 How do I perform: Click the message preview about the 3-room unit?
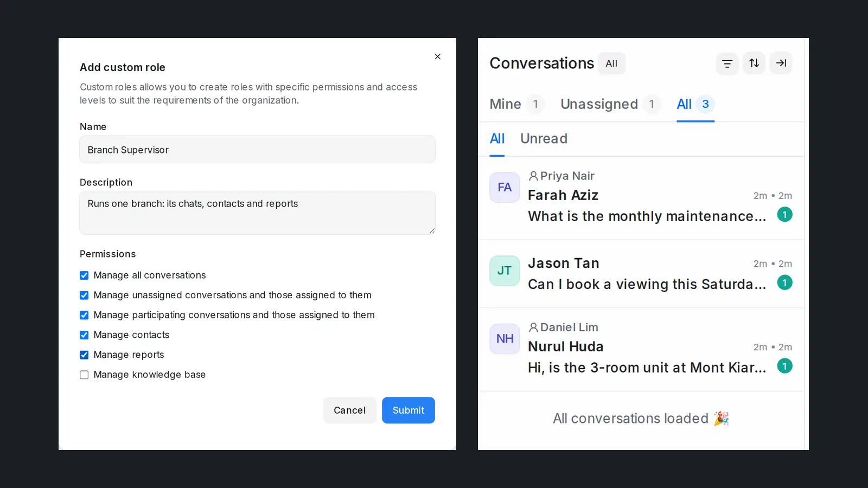click(x=647, y=368)
